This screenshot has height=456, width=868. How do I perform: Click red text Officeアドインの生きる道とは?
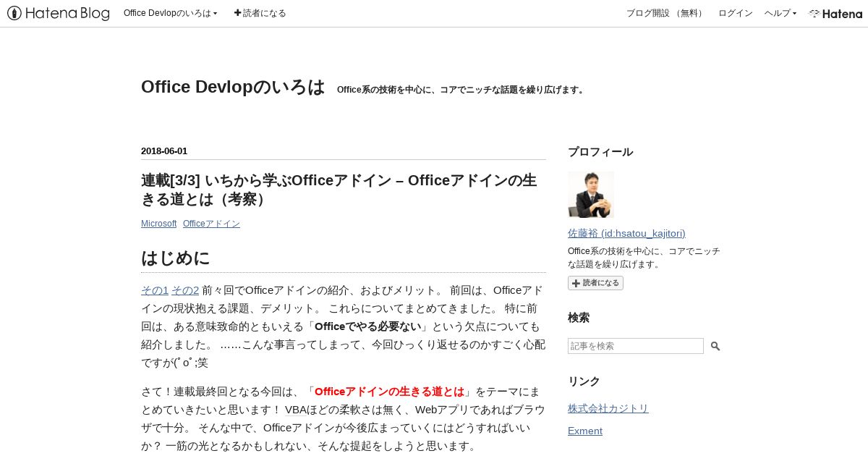coord(389,392)
